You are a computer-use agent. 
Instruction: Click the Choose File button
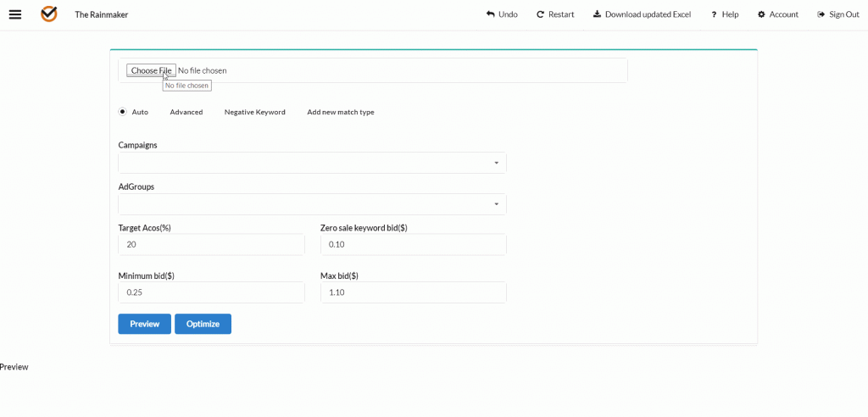(x=151, y=70)
